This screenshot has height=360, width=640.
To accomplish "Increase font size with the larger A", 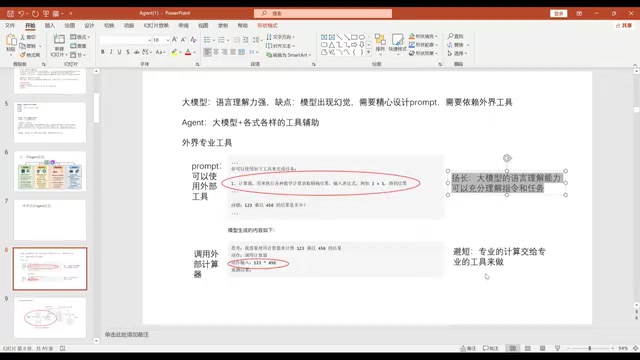I will pos(175,40).
